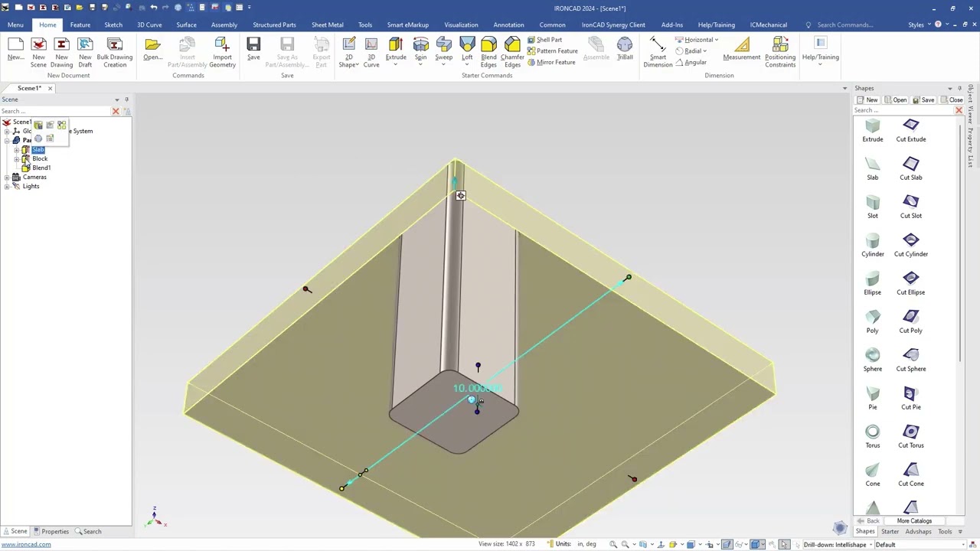980x551 pixels.
Task: Select the Angular dimension option
Action: [x=691, y=62]
